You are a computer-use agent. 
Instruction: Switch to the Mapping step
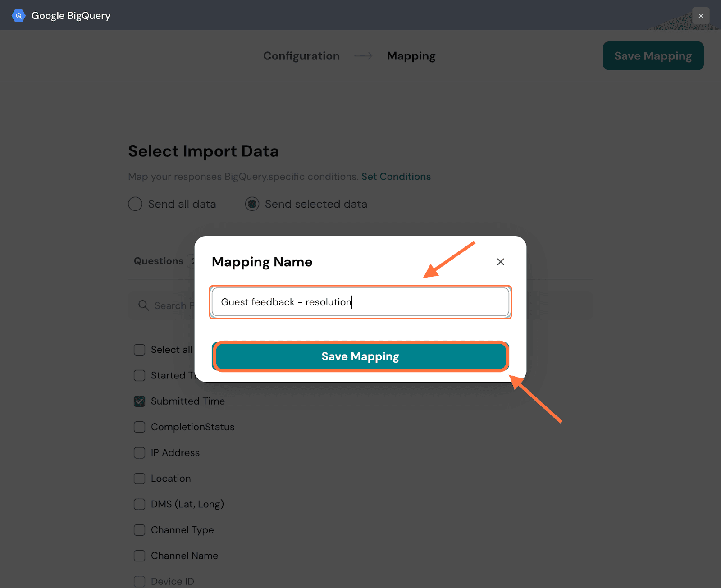tap(411, 56)
